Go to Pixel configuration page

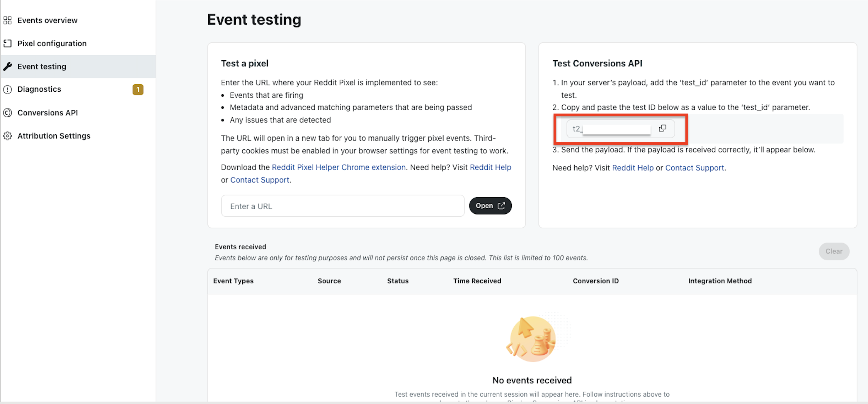(52, 43)
